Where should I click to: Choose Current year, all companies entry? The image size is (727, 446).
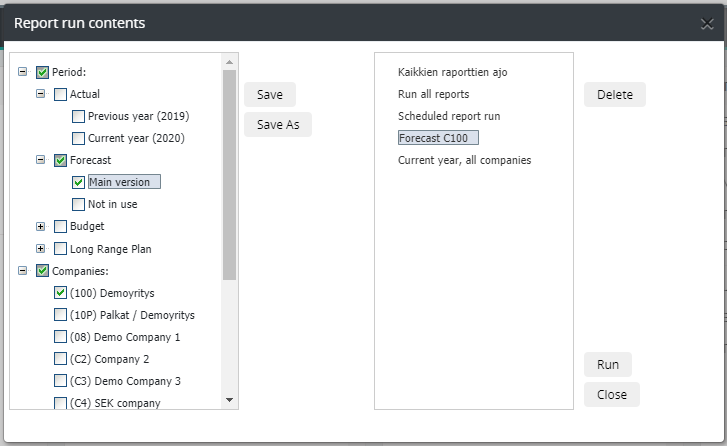point(465,160)
